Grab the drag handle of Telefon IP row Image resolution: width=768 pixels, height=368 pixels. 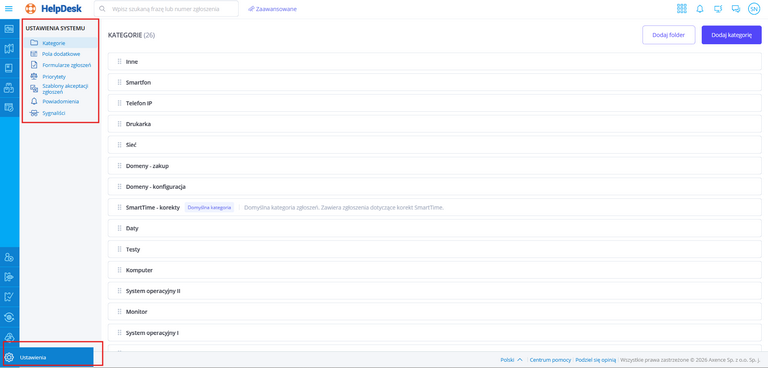point(120,103)
